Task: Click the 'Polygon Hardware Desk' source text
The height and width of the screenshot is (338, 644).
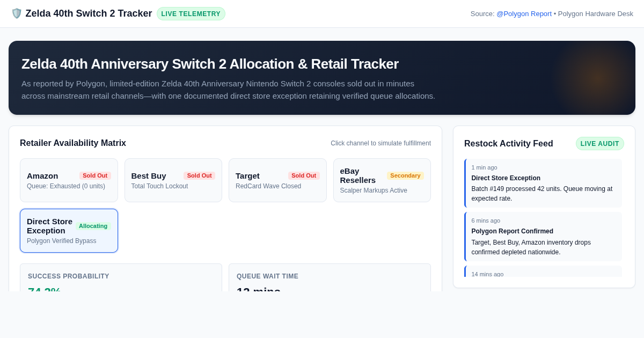Action: click(x=596, y=13)
